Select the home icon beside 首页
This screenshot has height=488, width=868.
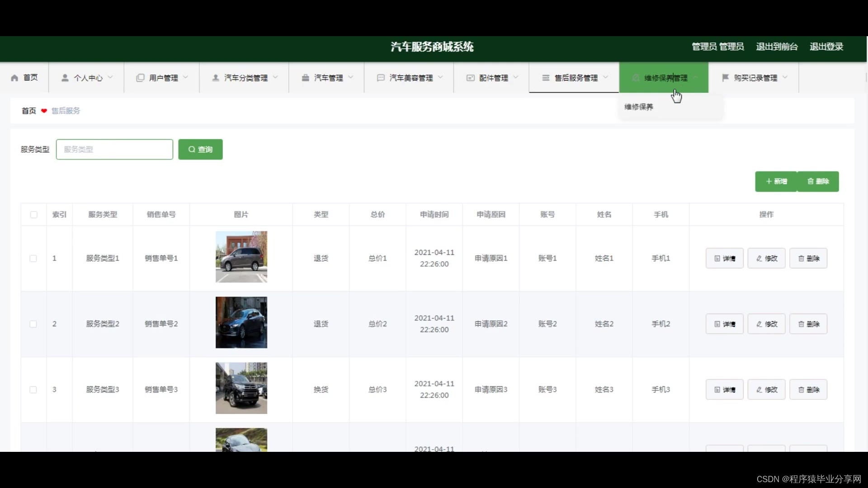point(14,77)
